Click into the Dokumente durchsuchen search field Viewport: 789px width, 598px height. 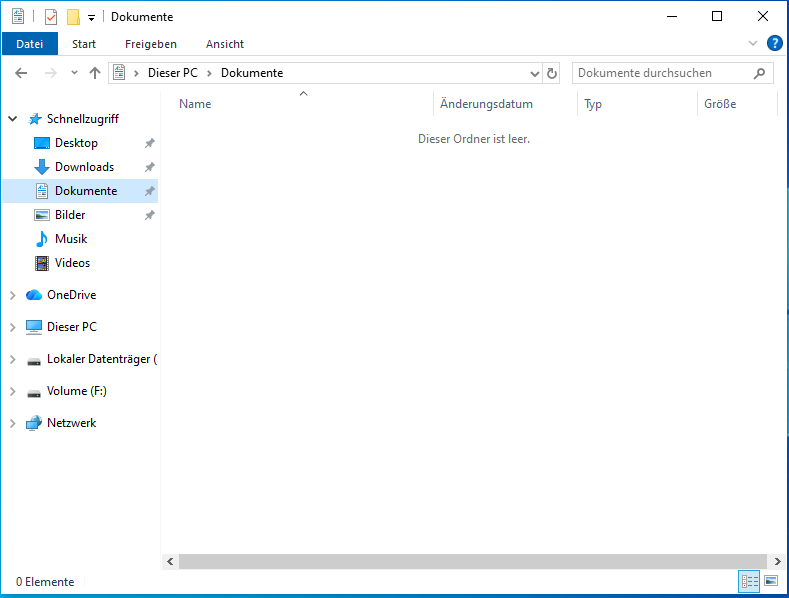[660, 73]
